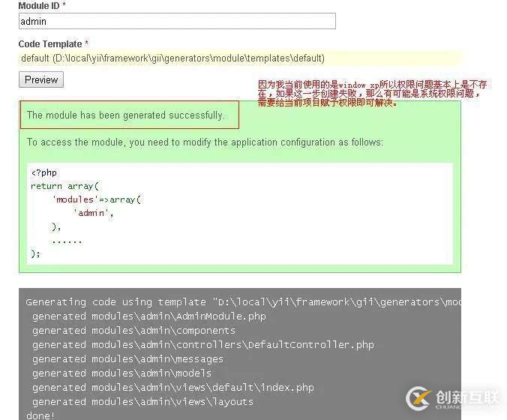The height and width of the screenshot is (420, 507).
Task: Click the 'views\default\index.php' generated line
Action: (173, 387)
